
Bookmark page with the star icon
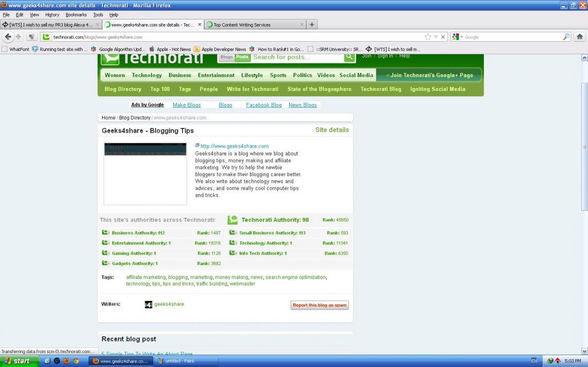[428, 37]
